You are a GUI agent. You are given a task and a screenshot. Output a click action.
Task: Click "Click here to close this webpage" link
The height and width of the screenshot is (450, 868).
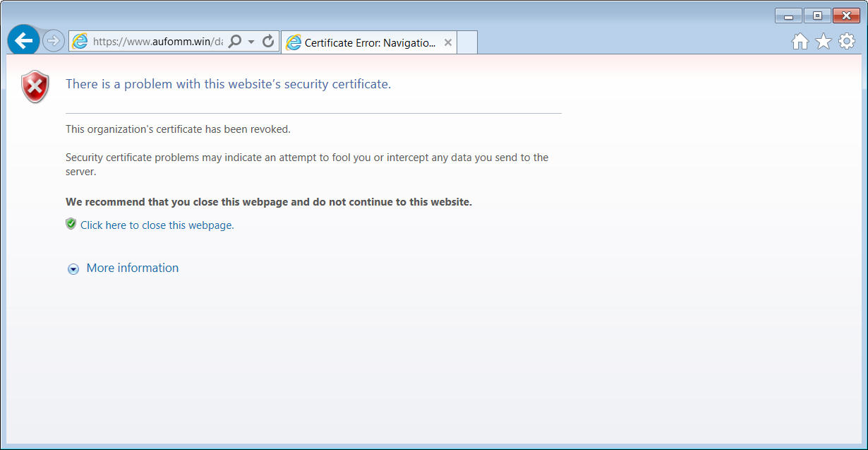(157, 225)
